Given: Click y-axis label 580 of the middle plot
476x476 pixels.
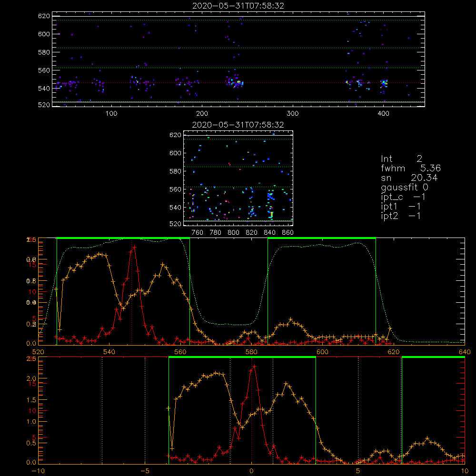Looking at the screenshot, I should pyautogui.click(x=175, y=171).
